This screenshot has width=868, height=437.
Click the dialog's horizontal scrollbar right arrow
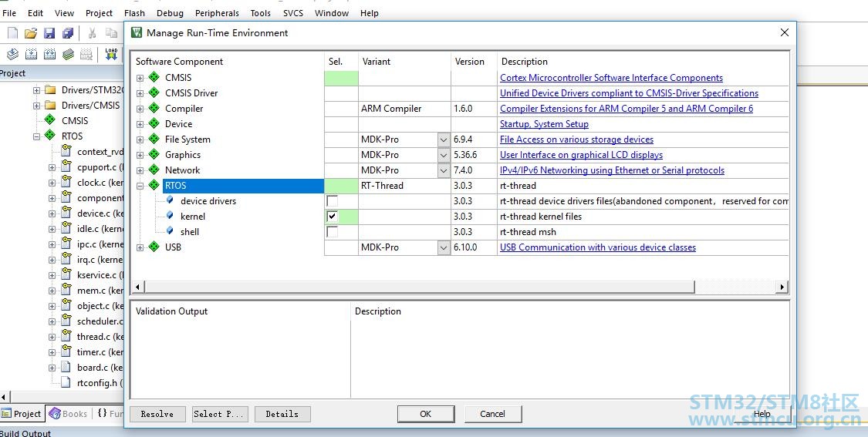782,287
